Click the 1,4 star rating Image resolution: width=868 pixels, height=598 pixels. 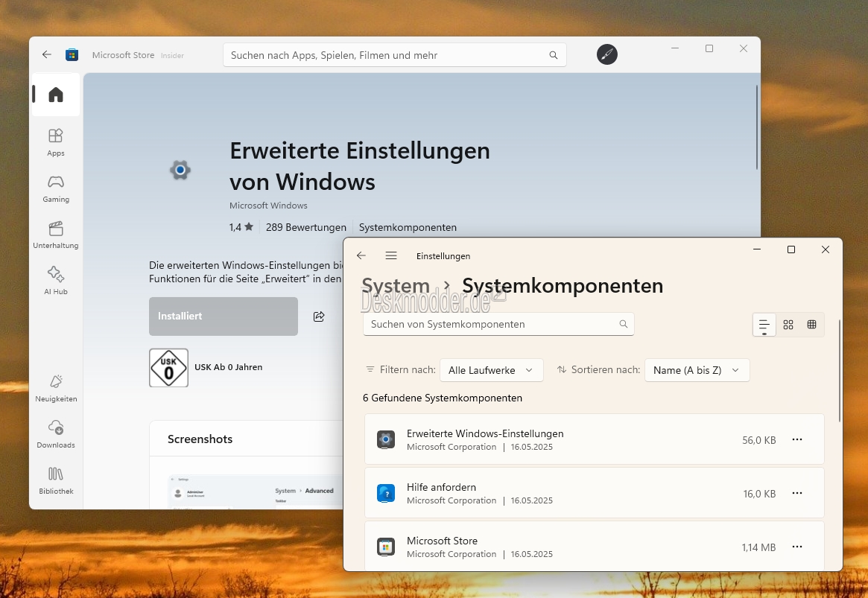pyautogui.click(x=241, y=227)
